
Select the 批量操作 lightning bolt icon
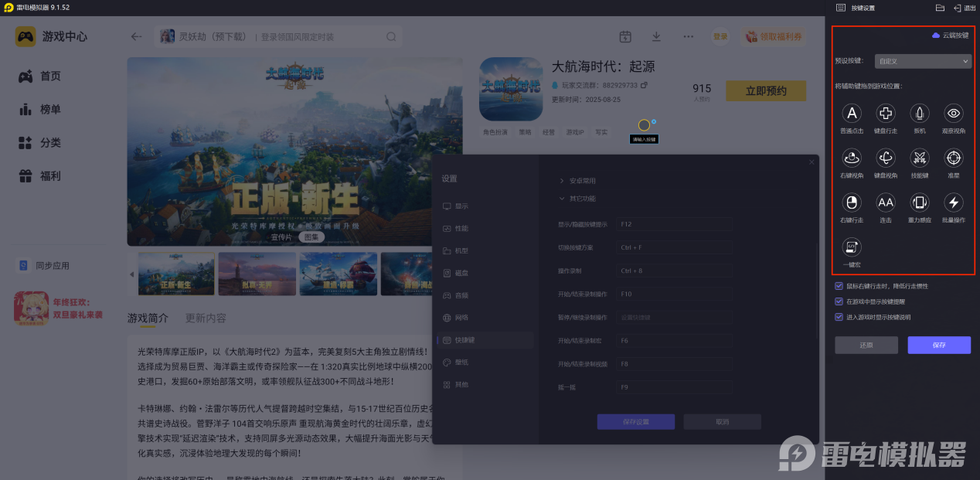[x=954, y=203]
